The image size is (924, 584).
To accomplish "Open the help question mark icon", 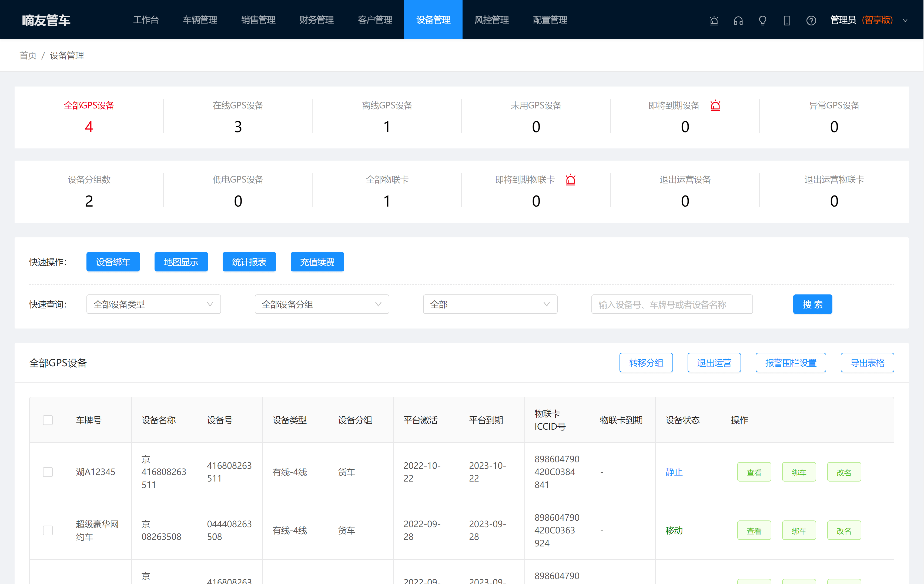I will click(811, 20).
